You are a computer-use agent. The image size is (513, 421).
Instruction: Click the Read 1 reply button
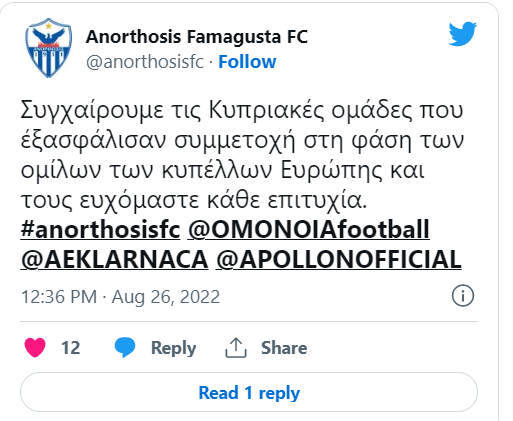point(249,392)
